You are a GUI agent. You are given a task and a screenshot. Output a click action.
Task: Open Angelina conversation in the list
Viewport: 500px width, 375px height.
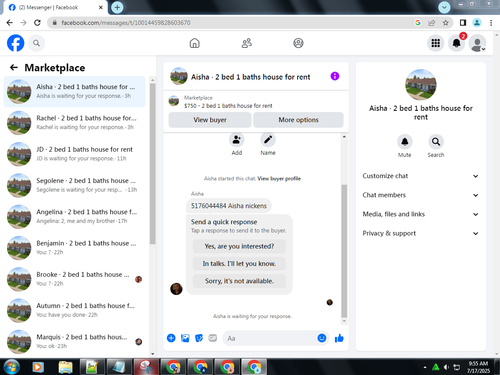tap(75, 216)
